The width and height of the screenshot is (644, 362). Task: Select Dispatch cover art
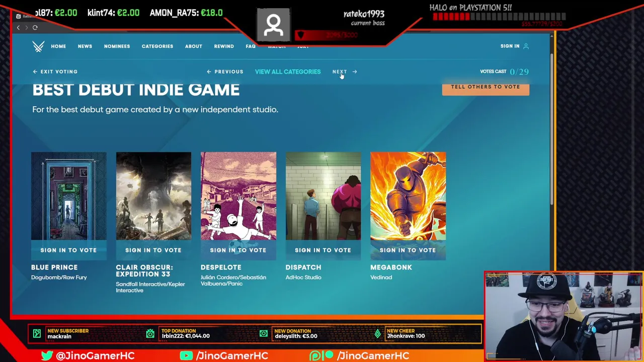point(323,196)
